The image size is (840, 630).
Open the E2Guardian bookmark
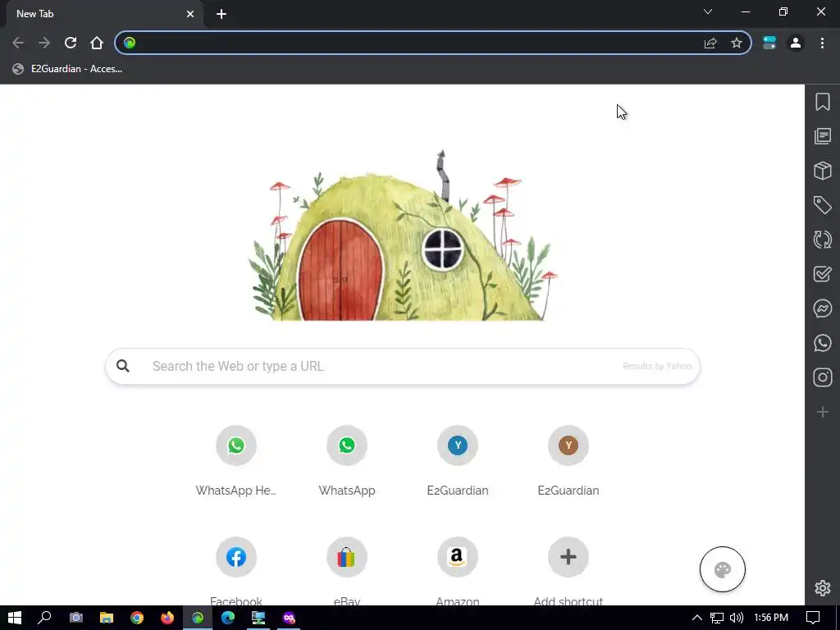pos(67,69)
